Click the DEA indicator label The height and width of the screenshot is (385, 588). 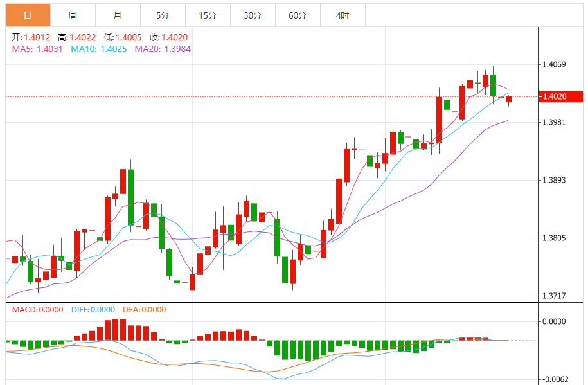(144, 309)
